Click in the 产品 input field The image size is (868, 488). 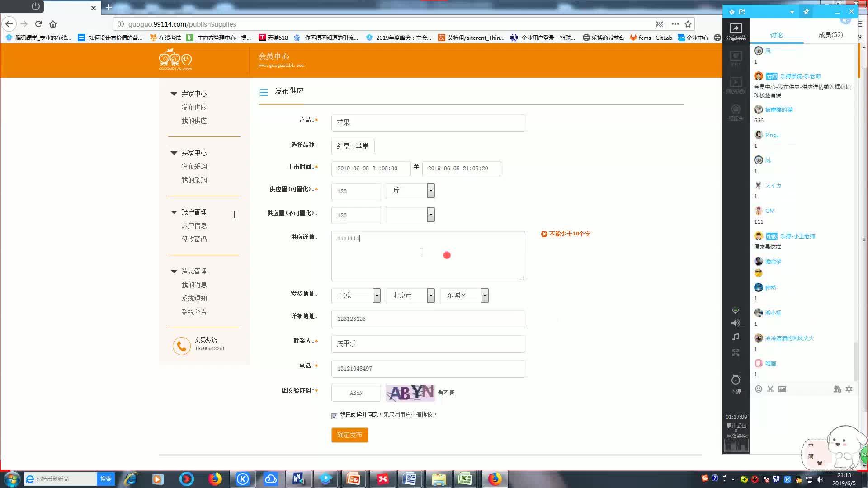(428, 122)
